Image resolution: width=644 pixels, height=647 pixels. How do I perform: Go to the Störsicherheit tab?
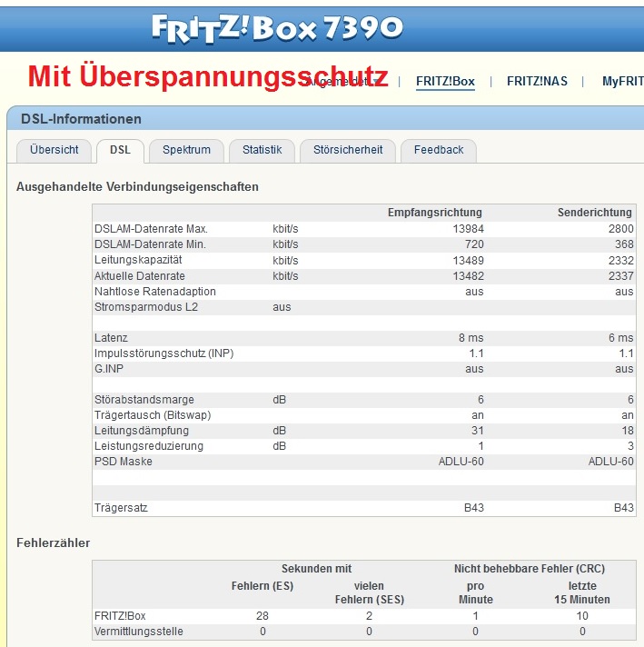(x=348, y=150)
